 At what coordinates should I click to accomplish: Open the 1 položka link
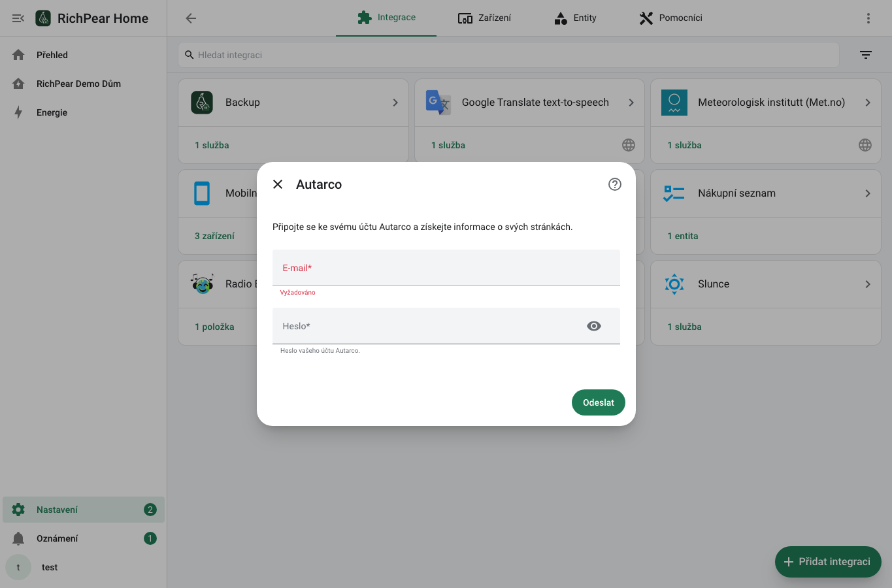click(214, 327)
